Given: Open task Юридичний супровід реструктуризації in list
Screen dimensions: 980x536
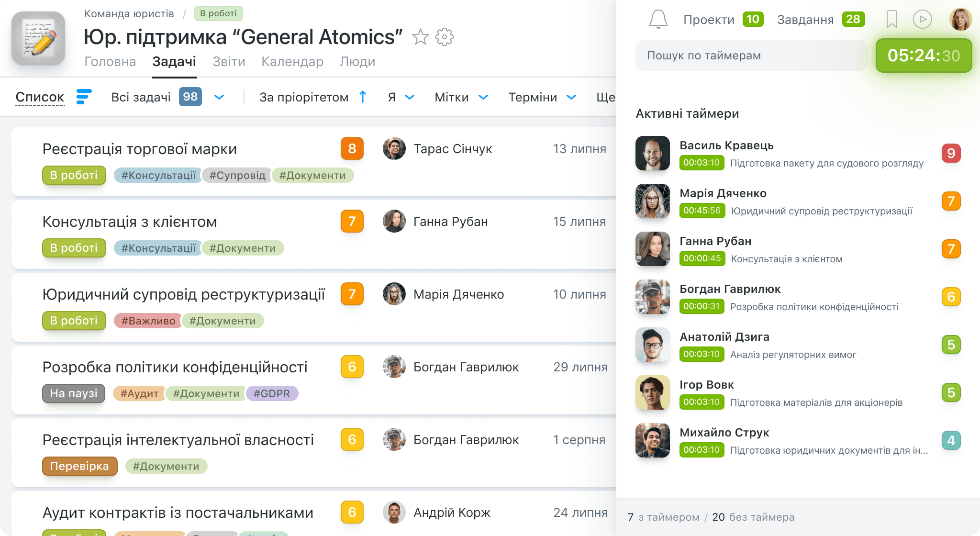Looking at the screenshot, I should tap(184, 294).
